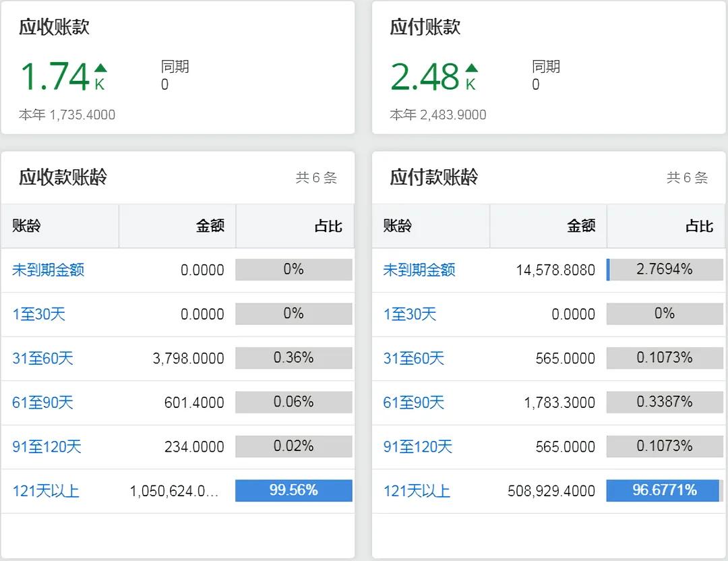
Task: Open the 91至120天 payables detail link
Action: click(416, 446)
